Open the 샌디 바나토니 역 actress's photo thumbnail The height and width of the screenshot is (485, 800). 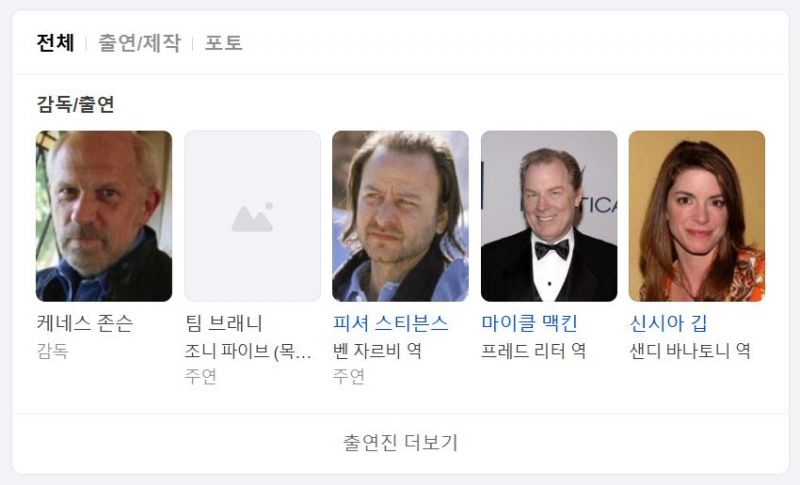pos(696,216)
